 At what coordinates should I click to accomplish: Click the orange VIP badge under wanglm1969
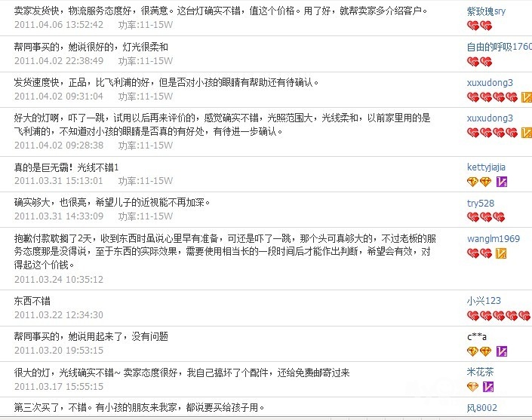pyautogui.click(x=501, y=253)
